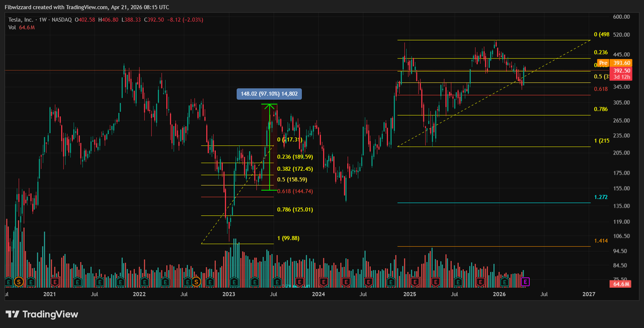Click the 2025 label on the time axis
644x328 pixels.
pos(409,294)
